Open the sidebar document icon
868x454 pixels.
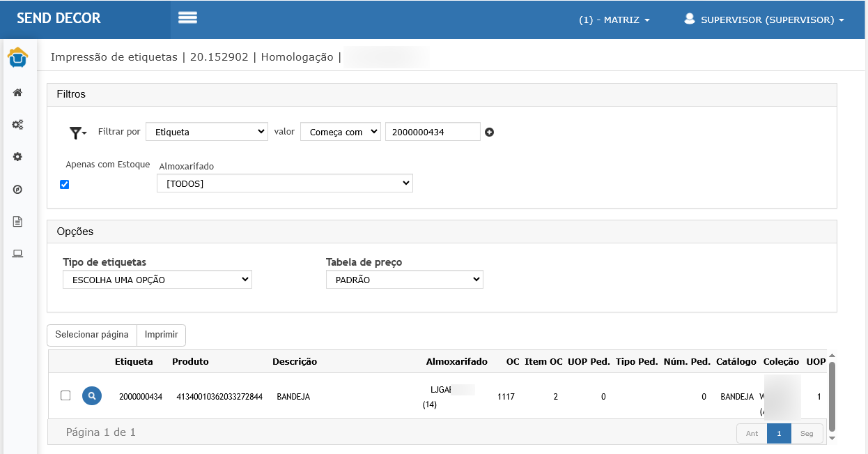tap(18, 222)
